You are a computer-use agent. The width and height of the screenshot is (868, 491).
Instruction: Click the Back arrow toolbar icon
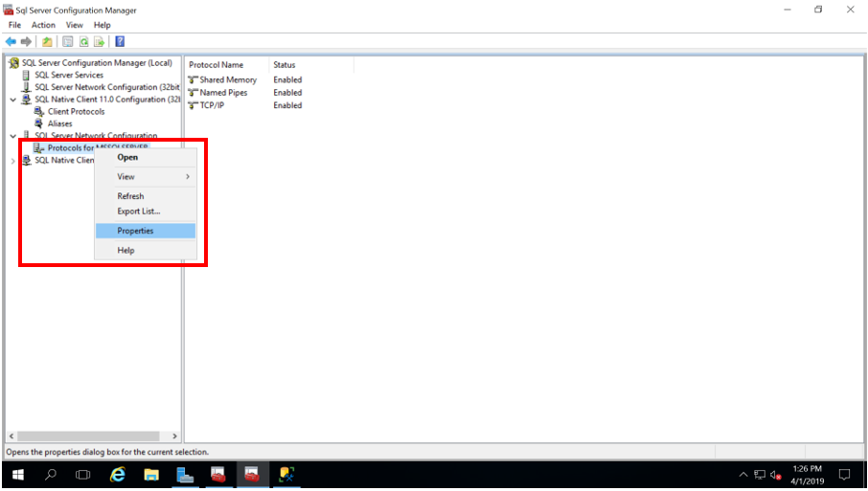[x=11, y=41]
